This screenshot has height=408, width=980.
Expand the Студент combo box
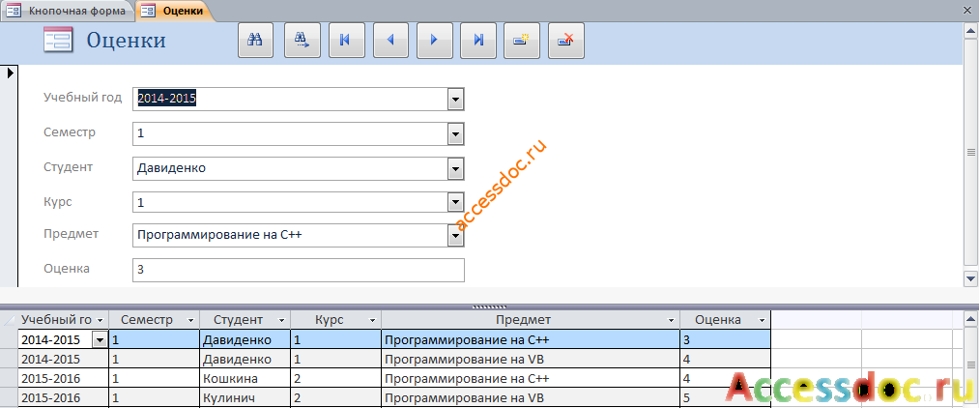[x=455, y=168]
